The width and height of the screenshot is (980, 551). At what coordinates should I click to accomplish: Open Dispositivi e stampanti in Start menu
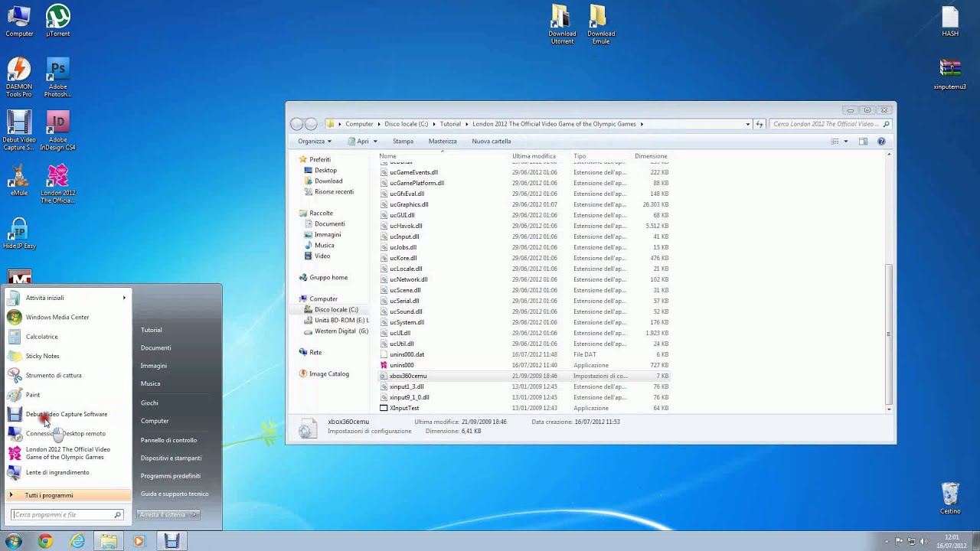tap(171, 458)
